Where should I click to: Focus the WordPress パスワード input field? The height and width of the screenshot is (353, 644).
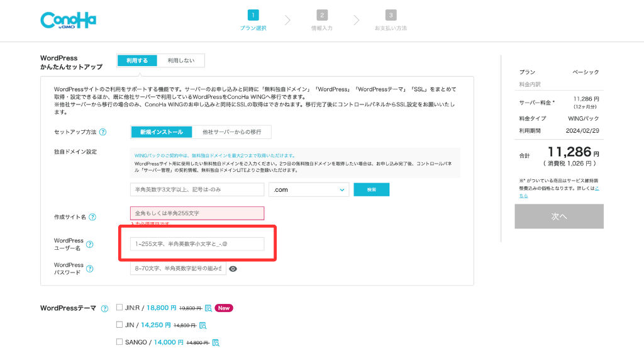(178, 268)
